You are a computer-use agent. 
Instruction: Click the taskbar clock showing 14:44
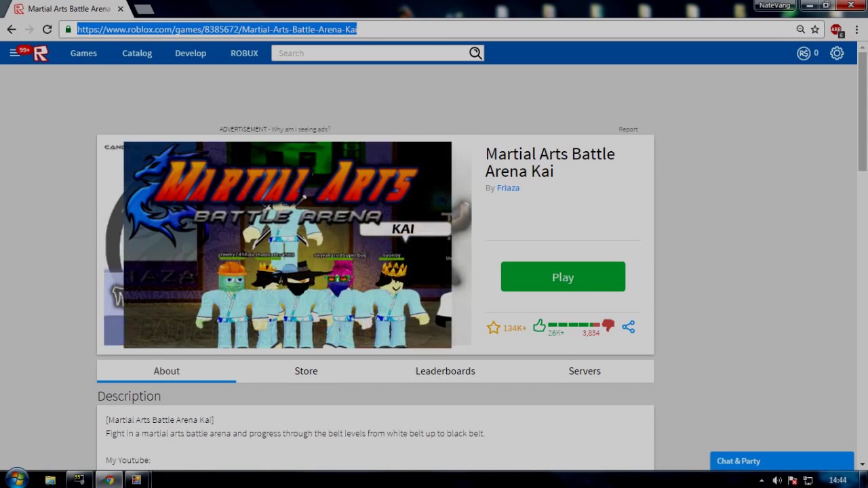tap(837, 480)
